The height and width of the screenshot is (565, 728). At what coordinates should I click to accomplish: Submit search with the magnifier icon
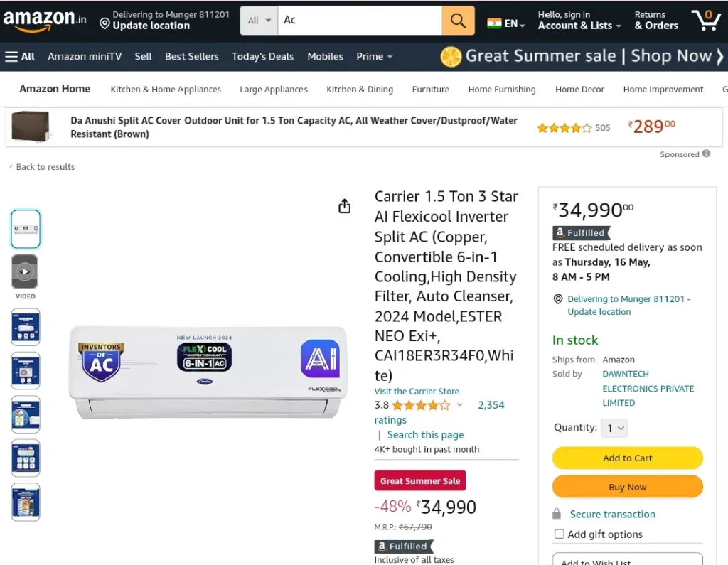[x=458, y=21]
